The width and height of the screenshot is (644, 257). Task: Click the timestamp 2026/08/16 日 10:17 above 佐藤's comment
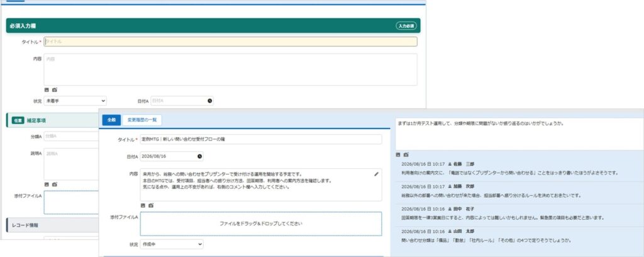pyautogui.click(x=423, y=164)
